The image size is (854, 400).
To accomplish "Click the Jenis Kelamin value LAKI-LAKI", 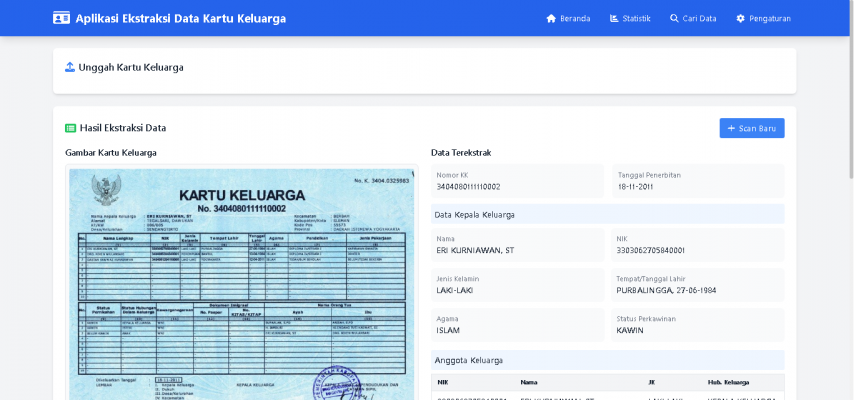I will (x=455, y=290).
